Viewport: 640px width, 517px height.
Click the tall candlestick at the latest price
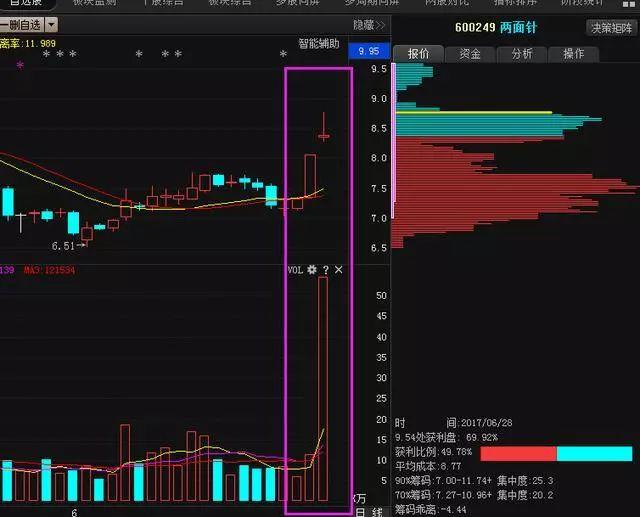323,127
